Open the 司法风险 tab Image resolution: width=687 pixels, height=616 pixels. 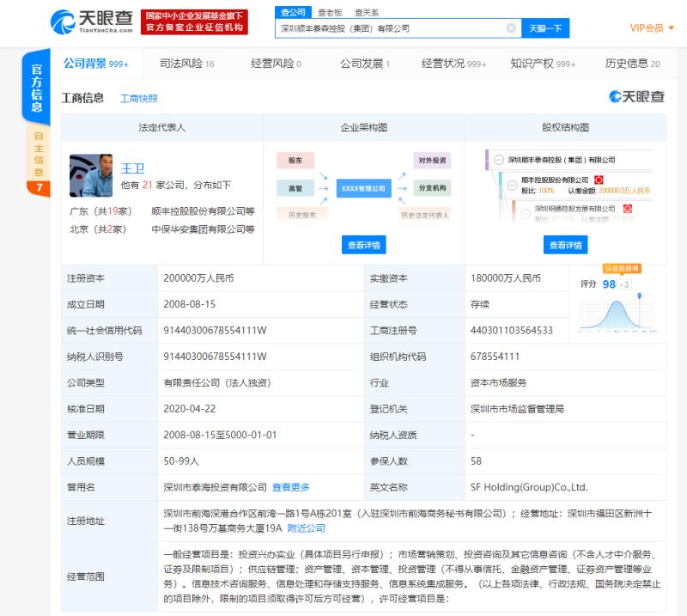click(186, 64)
